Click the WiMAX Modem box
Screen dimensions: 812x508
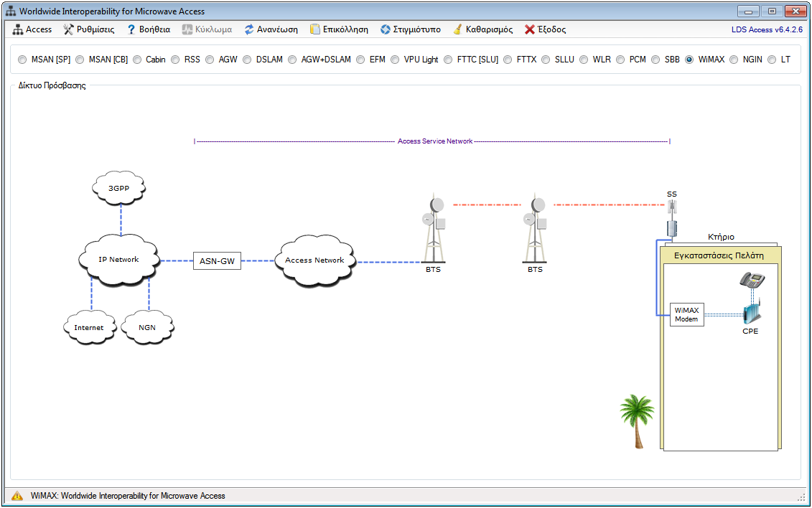[686, 314]
